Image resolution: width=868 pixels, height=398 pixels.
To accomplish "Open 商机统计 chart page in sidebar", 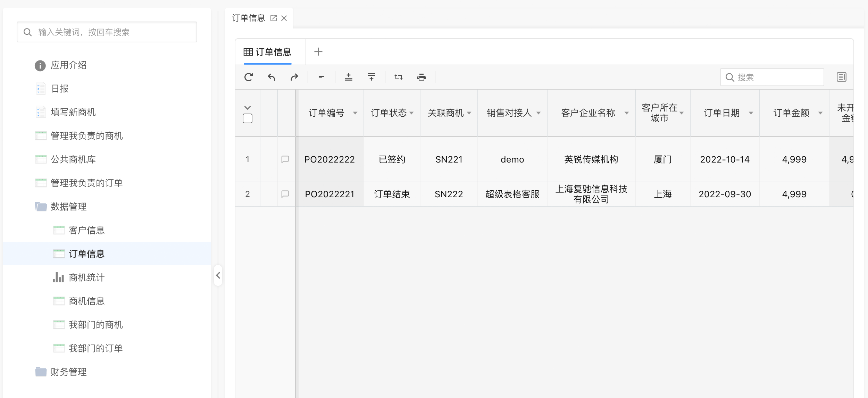I will pos(86,277).
